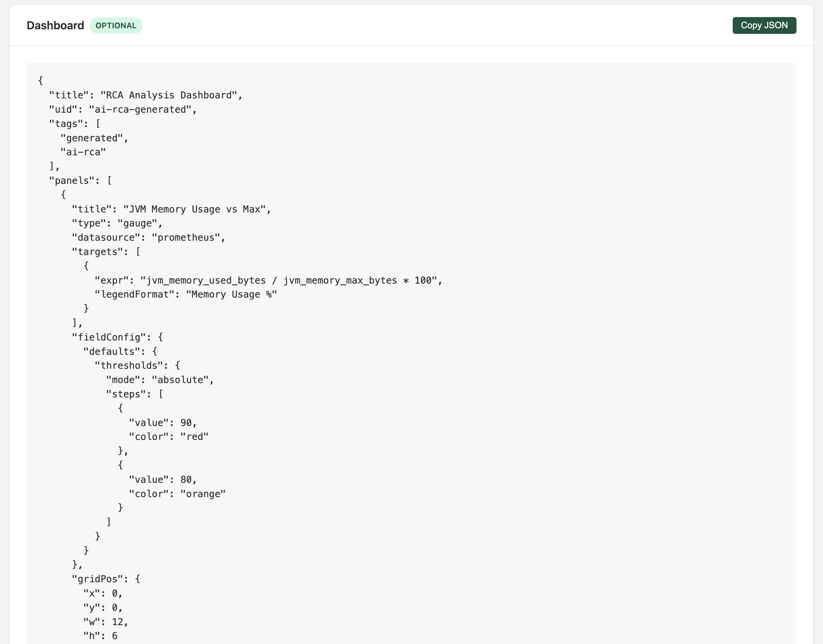Click the "value": 90 line
This screenshot has width=823, height=644.
pyautogui.click(x=163, y=423)
